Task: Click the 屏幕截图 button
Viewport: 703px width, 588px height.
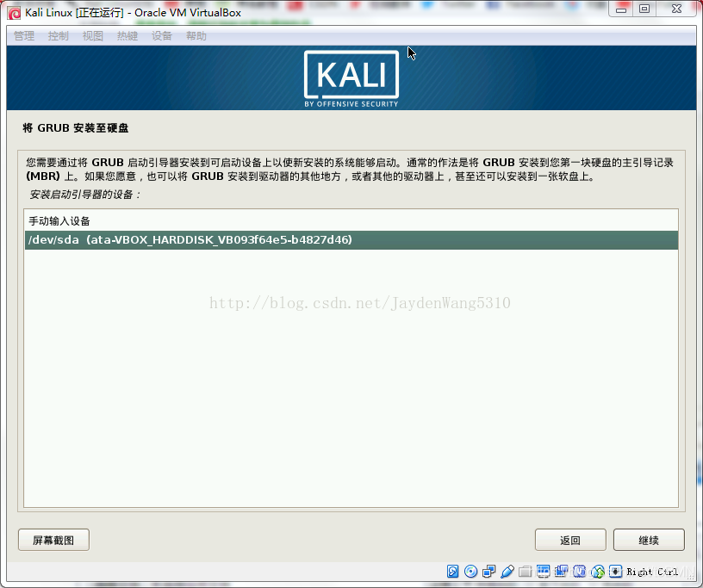Action: click(53, 540)
